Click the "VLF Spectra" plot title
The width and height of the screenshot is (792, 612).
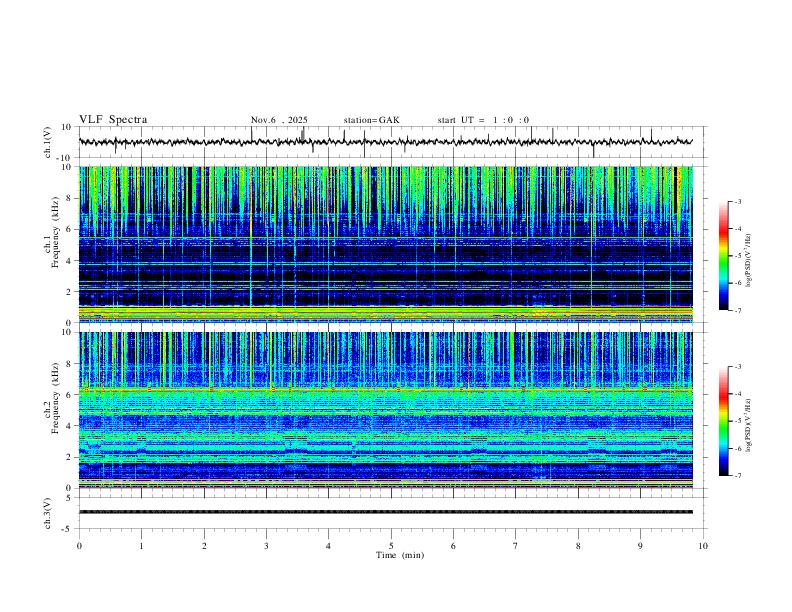[113, 119]
